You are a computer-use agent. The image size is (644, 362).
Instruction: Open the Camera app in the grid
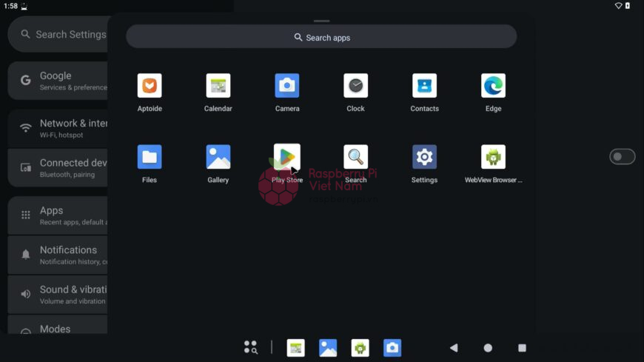287,86
